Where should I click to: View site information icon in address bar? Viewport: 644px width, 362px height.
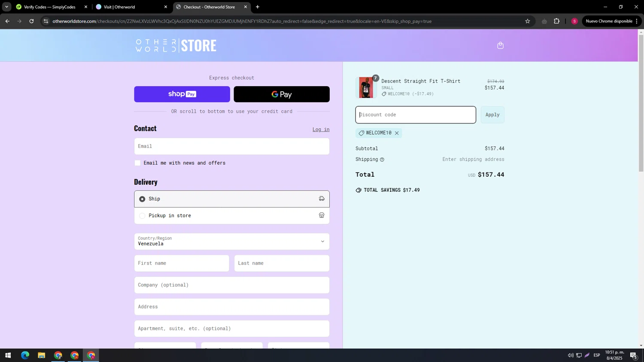pyautogui.click(x=46, y=21)
